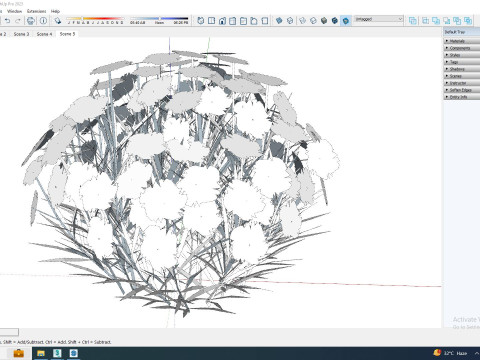This screenshot has width=480, height=360.
Task: Adjust the shadow date month slider
Action: tap(95, 19)
